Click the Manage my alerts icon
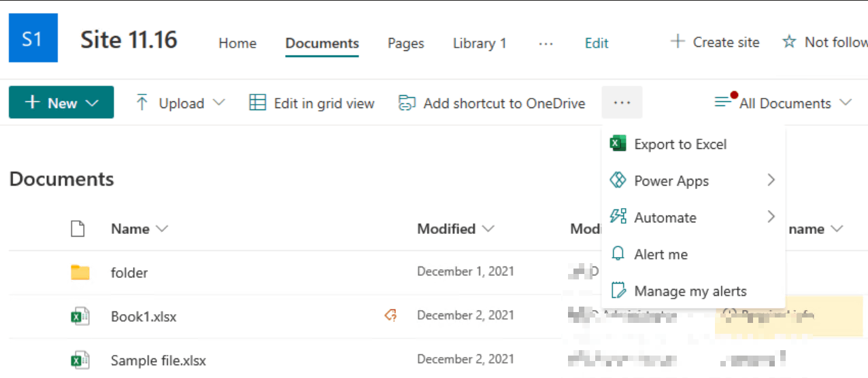The image size is (868, 378). pyautogui.click(x=618, y=290)
